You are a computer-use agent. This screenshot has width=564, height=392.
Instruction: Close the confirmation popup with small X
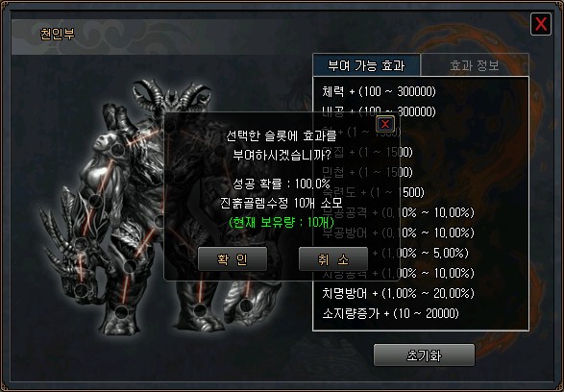point(385,125)
